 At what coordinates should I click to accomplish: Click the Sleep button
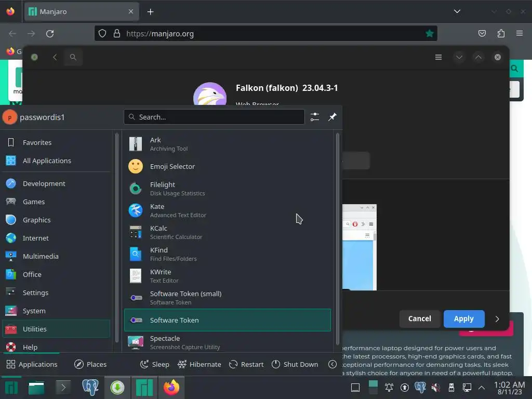(x=155, y=364)
